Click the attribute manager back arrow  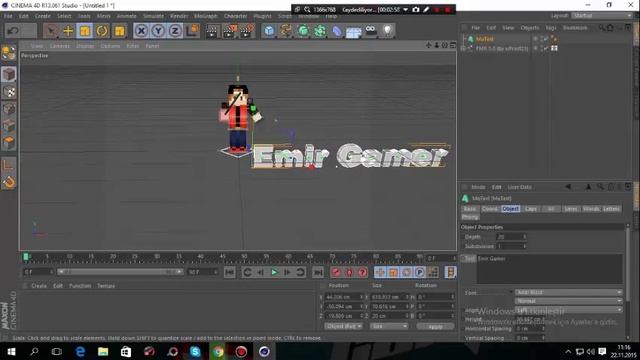568,187
